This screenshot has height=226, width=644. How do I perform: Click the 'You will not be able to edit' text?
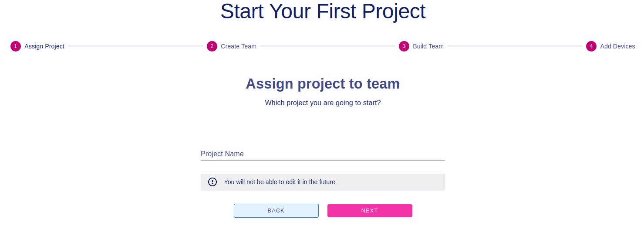[x=280, y=182]
